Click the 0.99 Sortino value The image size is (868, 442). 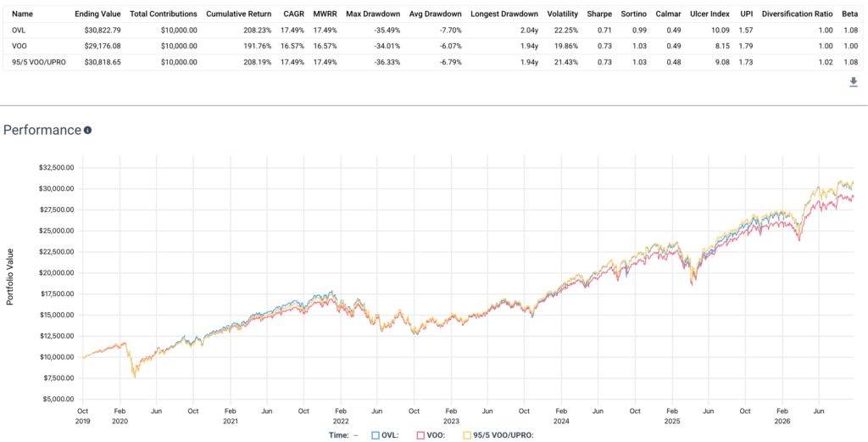coord(639,31)
